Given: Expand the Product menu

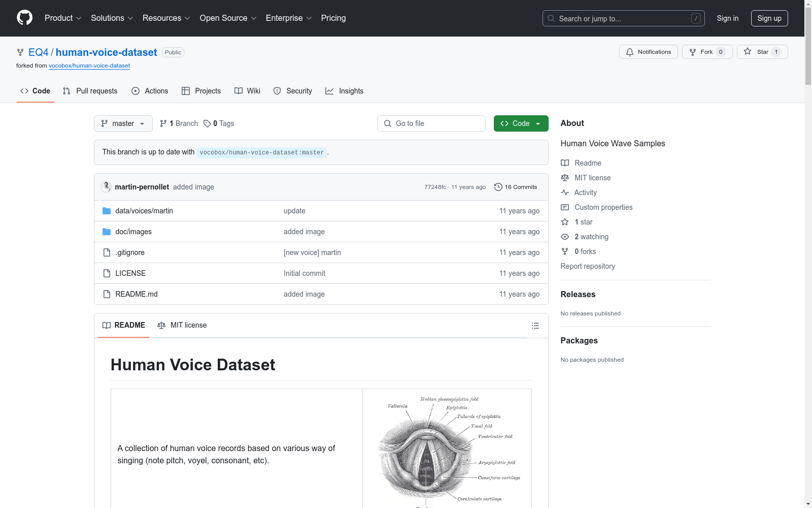Looking at the screenshot, I should coord(63,18).
